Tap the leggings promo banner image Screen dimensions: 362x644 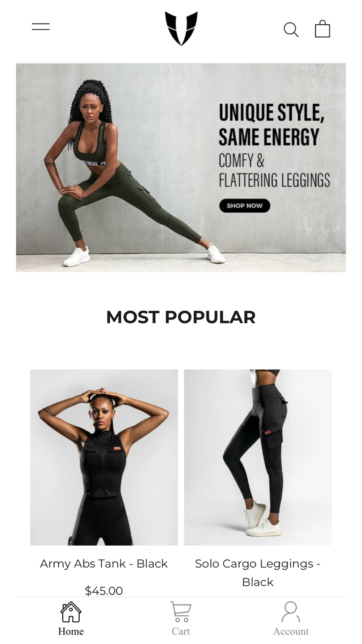click(181, 168)
